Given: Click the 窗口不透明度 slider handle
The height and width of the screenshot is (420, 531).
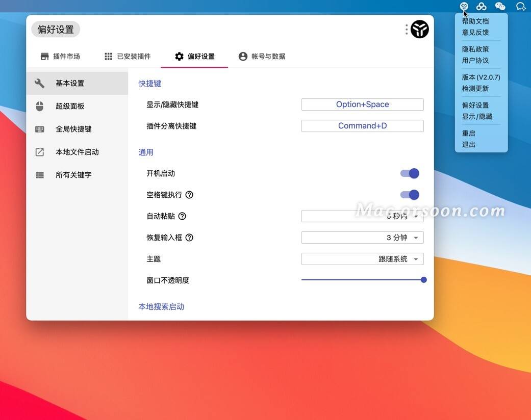Looking at the screenshot, I should (424, 280).
